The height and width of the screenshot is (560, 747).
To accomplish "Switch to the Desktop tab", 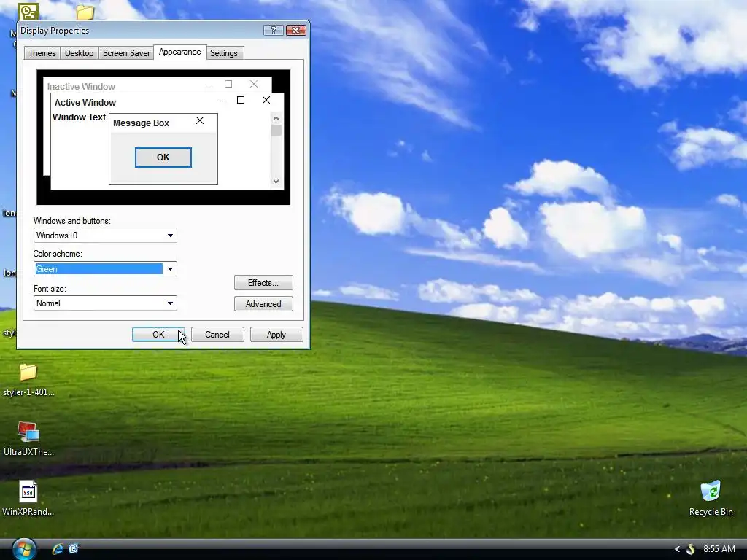I will pos(79,52).
